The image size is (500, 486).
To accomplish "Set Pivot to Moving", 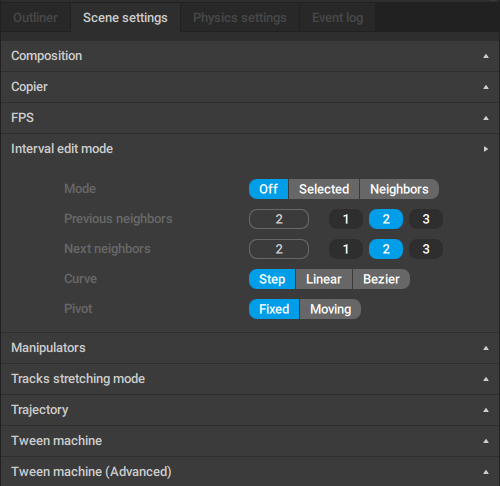I will point(330,309).
